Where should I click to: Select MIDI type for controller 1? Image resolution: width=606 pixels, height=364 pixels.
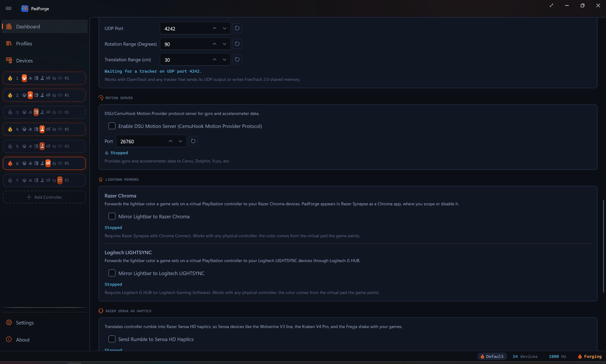click(x=54, y=78)
